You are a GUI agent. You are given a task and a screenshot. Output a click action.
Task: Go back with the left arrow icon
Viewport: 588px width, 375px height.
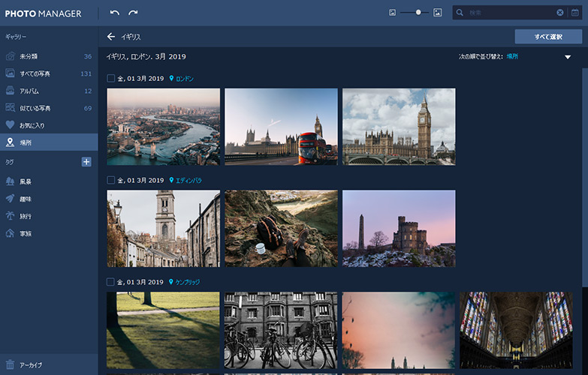110,36
